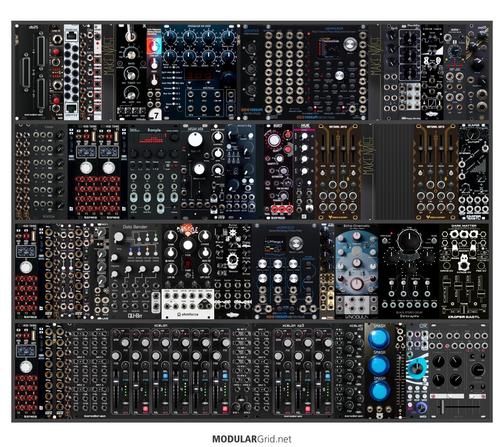
Task: Click the Xcelon RTN 2 knob
Action: (x=247, y=406)
